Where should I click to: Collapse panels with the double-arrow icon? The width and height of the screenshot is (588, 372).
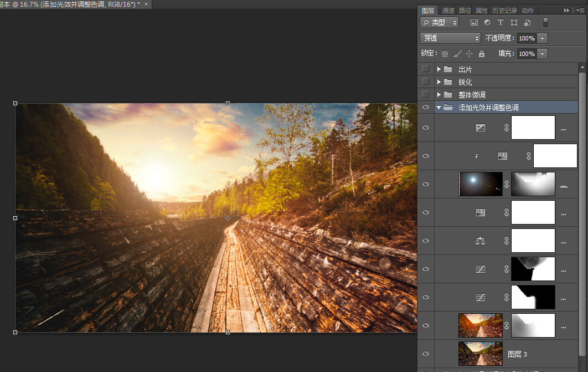coord(566,11)
